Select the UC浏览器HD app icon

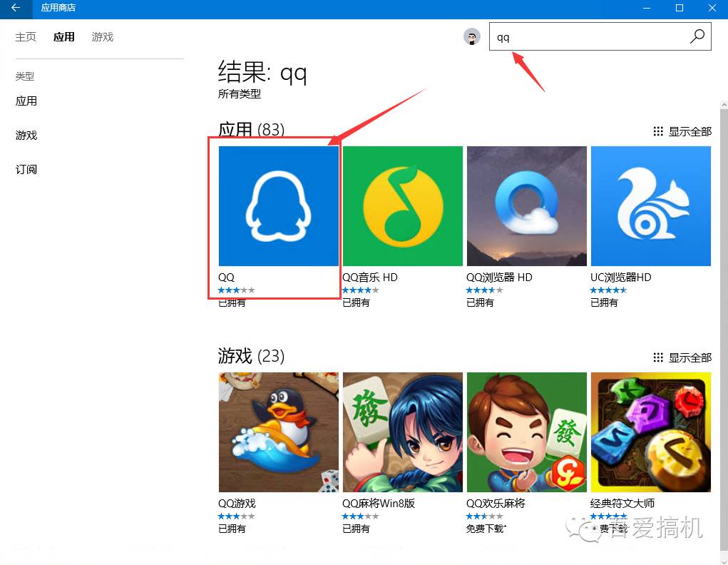click(650, 206)
